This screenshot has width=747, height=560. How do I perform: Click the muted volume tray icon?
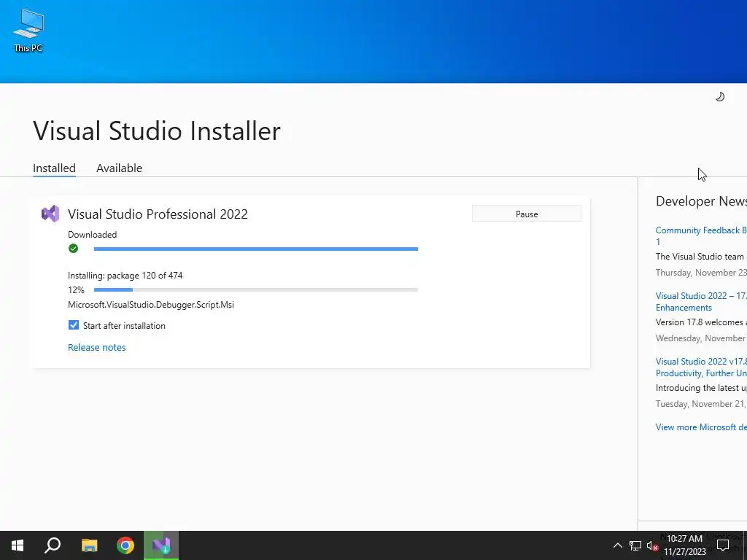coord(652,545)
